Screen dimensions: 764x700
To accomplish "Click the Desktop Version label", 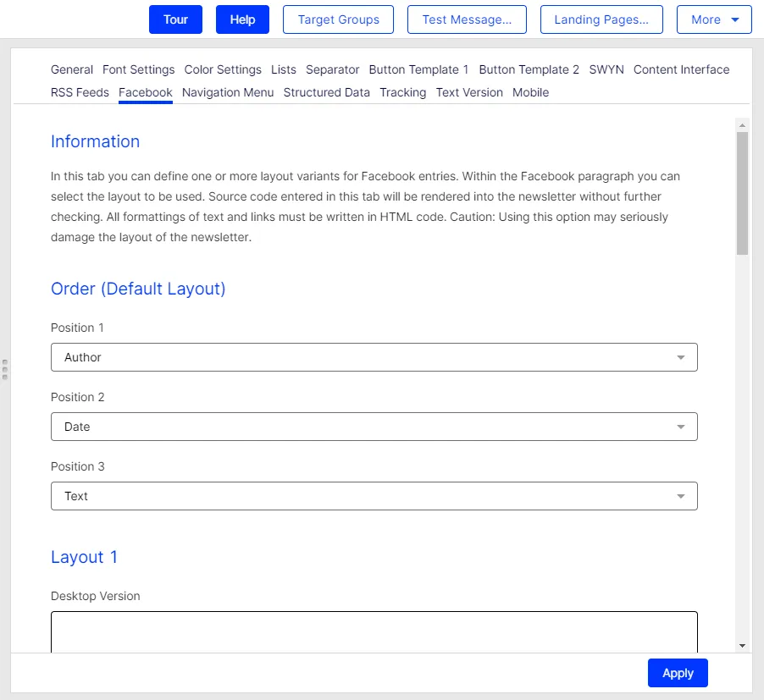I will click(x=95, y=596).
